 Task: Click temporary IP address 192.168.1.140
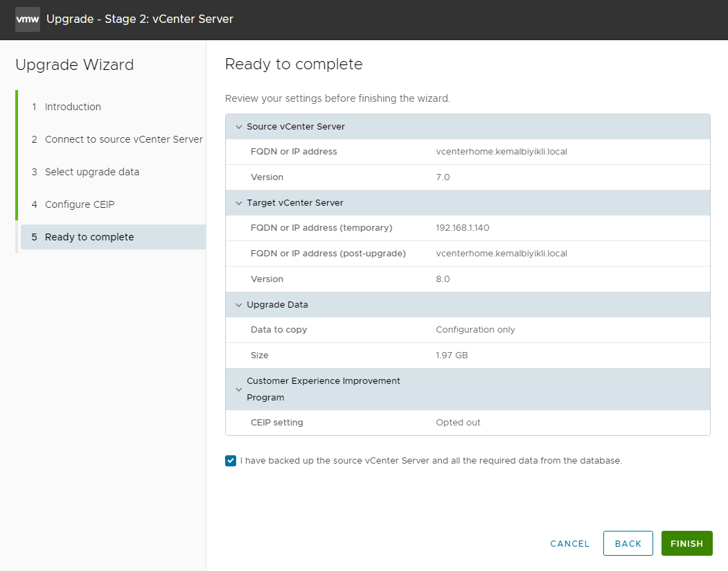pyautogui.click(x=463, y=228)
